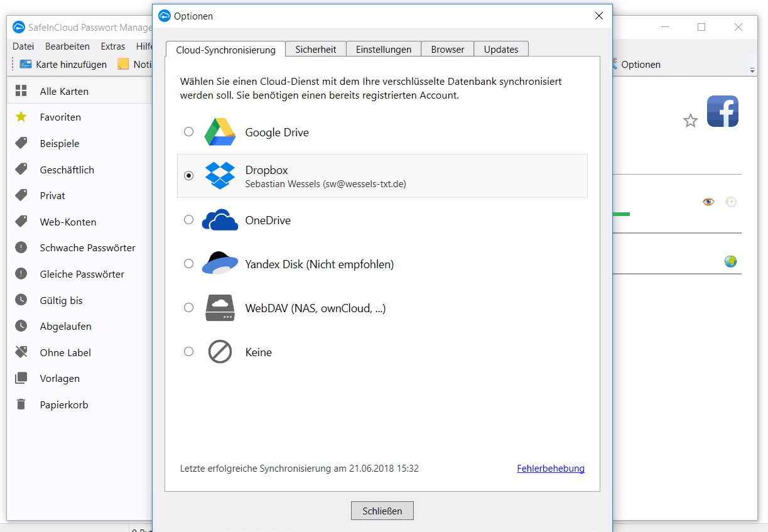Screen dimensions: 768x532
Task: Select the Geschäftlich label
Action: [x=79, y=170]
